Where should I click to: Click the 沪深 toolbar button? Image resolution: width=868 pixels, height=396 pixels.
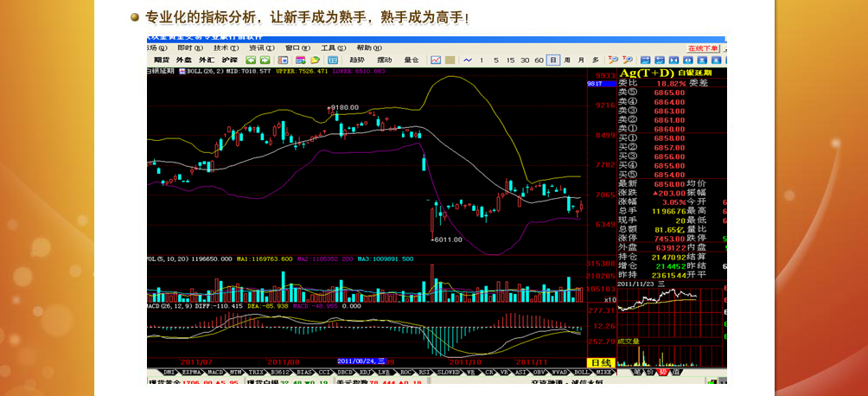click(229, 60)
